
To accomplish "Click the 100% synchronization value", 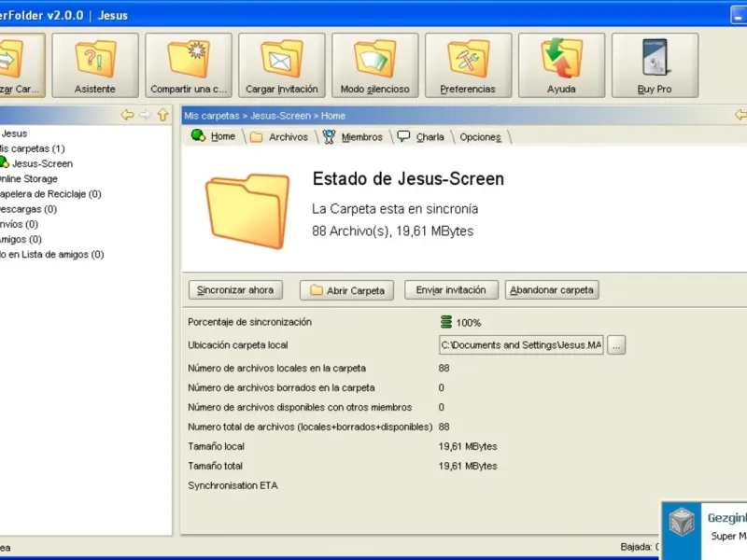I will pyautogui.click(x=469, y=323).
